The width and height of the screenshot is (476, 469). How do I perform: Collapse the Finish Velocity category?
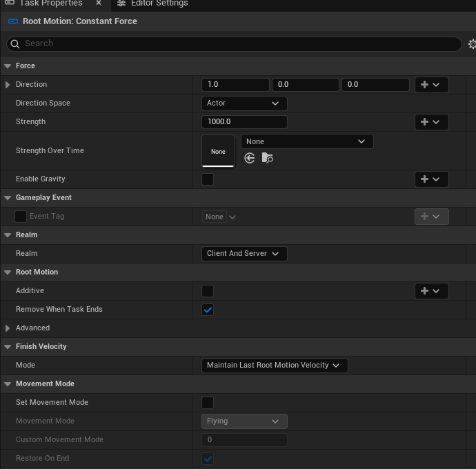[8, 347]
